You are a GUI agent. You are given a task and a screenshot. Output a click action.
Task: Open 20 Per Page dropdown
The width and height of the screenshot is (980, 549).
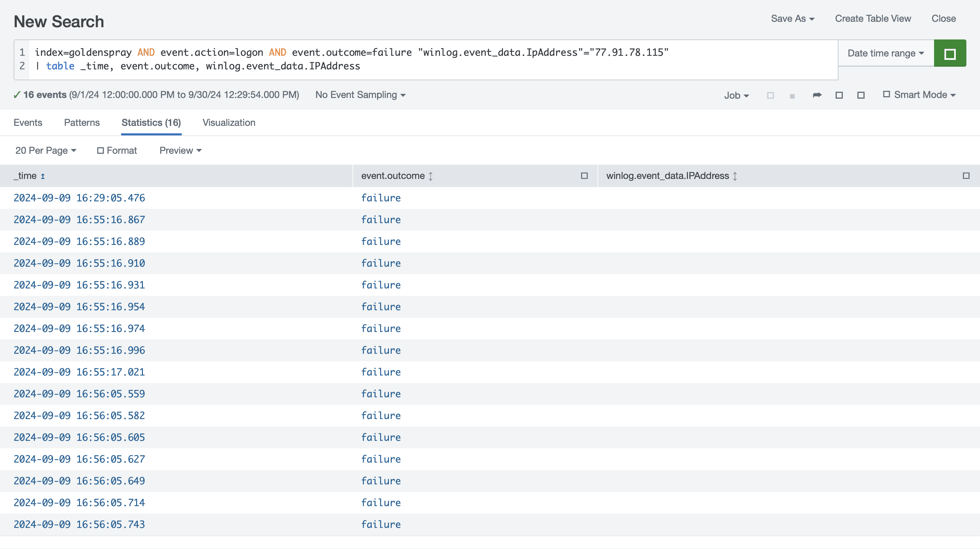pos(46,151)
